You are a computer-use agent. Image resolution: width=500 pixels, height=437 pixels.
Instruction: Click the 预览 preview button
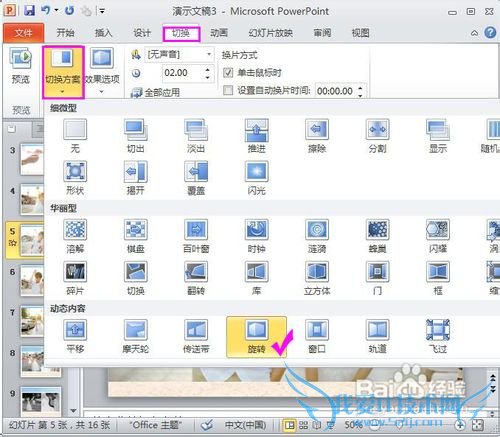click(21, 66)
